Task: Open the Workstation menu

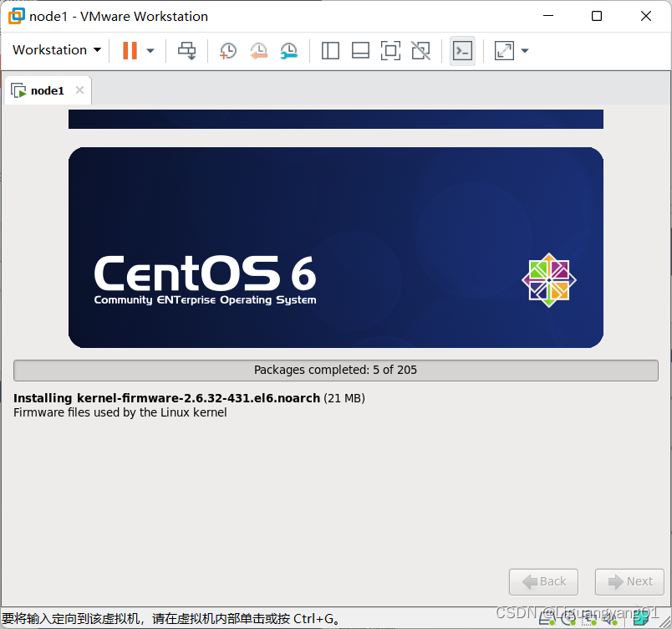Action: pos(57,50)
